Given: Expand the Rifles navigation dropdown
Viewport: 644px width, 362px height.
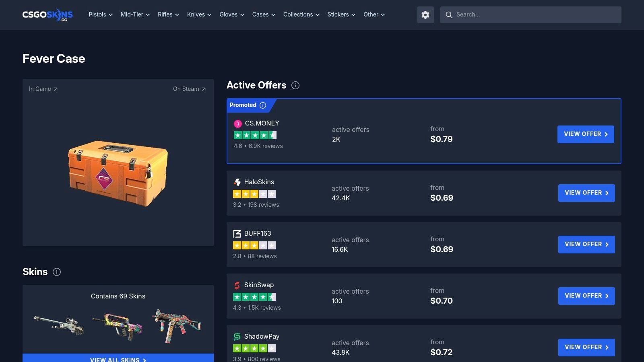Looking at the screenshot, I should click(x=167, y=14).
